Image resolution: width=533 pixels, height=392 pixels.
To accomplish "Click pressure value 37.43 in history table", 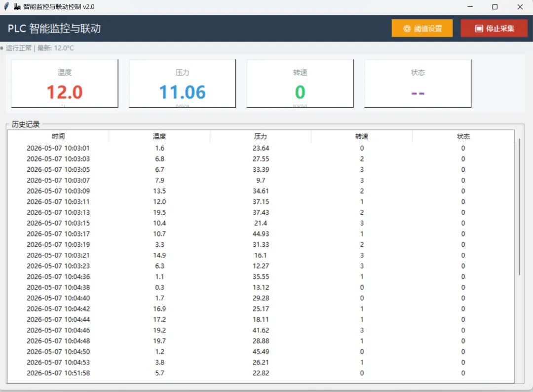I will tap(261, 212).
